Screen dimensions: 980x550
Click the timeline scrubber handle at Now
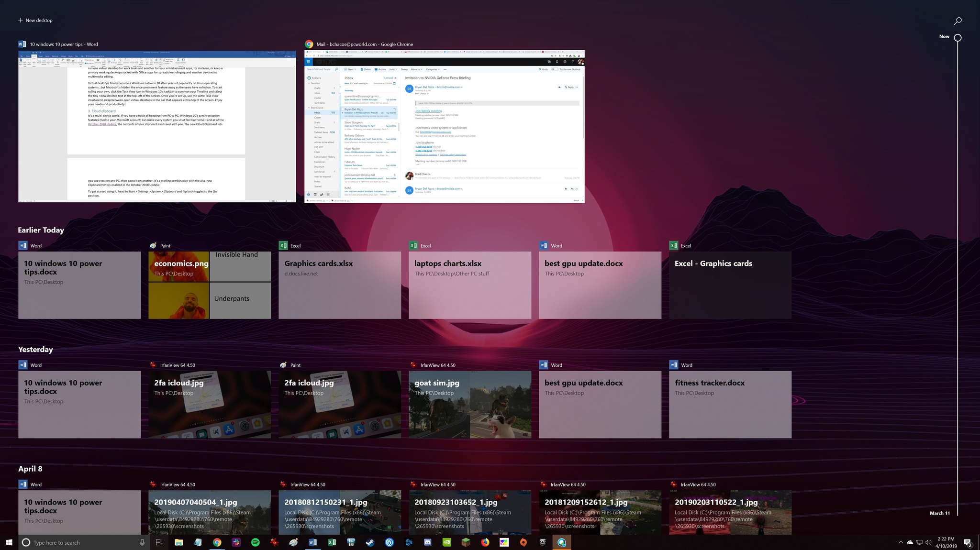pos(958,37)
